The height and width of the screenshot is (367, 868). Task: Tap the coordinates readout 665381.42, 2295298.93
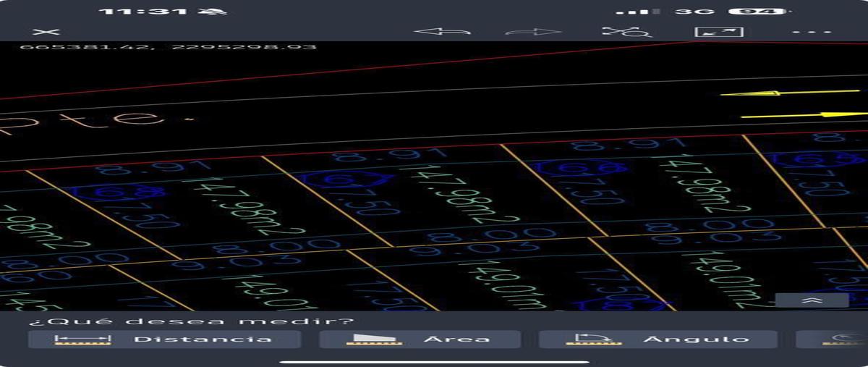(168, 47)
